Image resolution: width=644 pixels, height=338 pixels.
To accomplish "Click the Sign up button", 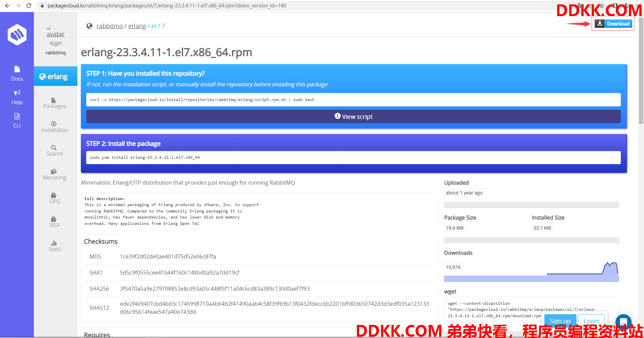I will click(x=560, y=321).
